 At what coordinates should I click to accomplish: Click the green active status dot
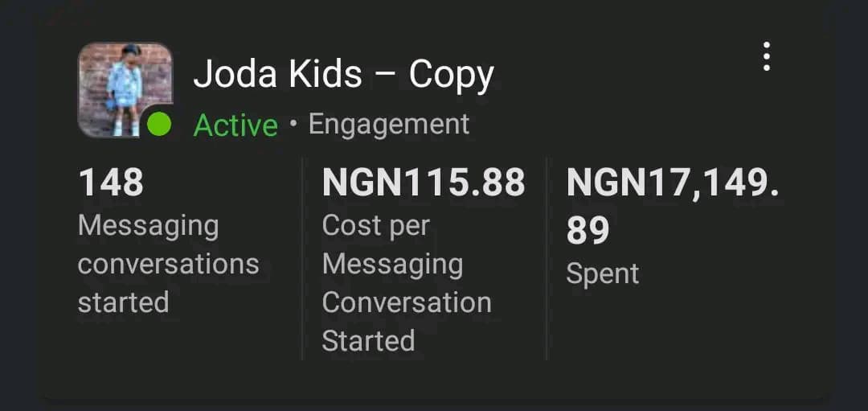click(x=159, y=125)
